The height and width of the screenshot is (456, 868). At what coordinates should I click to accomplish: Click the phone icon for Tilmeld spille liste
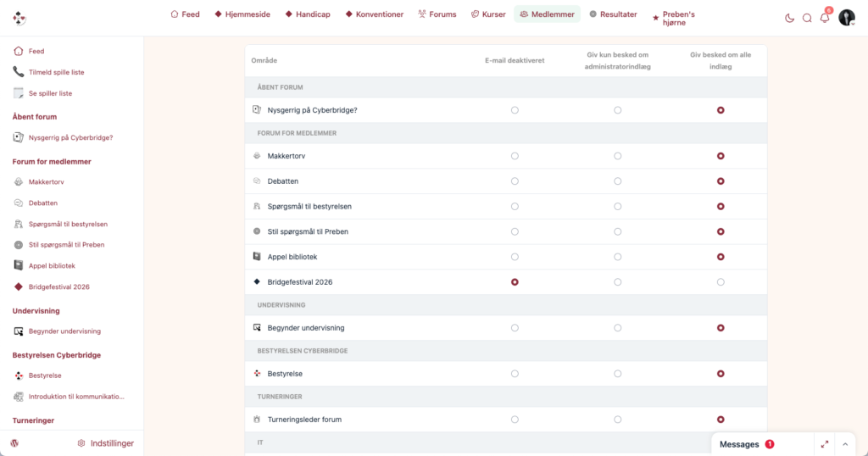point(19,72)
